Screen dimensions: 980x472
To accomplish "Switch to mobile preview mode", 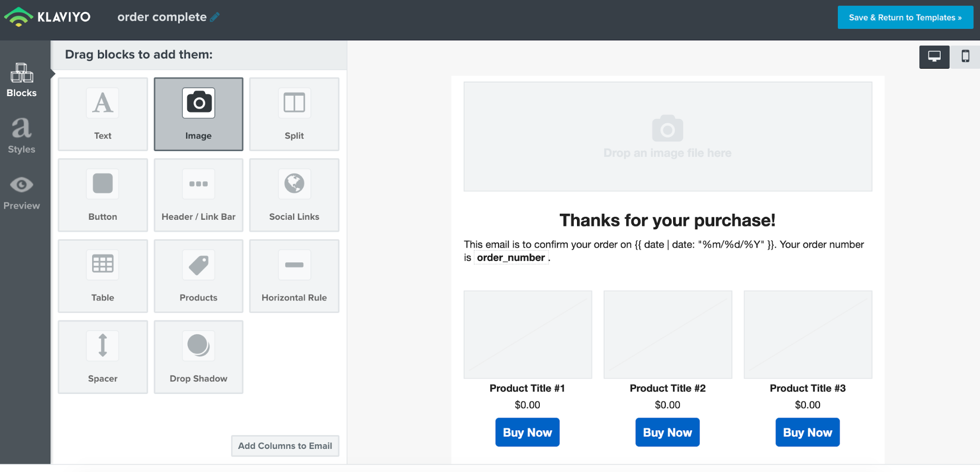I will pos(965,56).
